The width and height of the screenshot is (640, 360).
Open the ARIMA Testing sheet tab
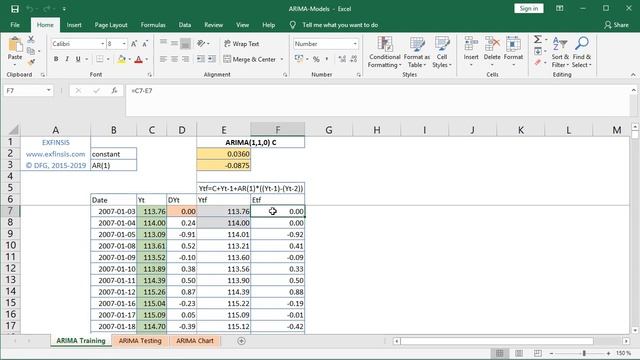(x=140, y=340)
